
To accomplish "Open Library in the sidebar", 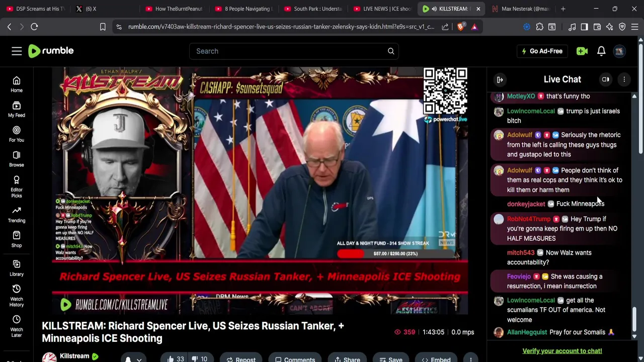I will (17, 268).
